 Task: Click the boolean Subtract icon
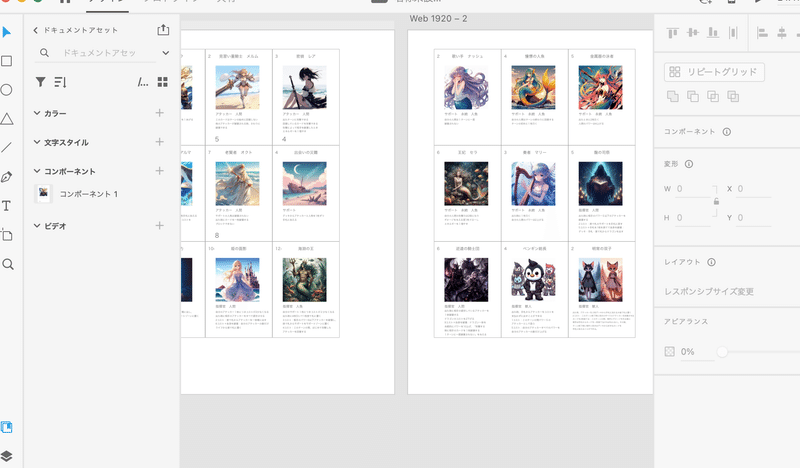693,96
